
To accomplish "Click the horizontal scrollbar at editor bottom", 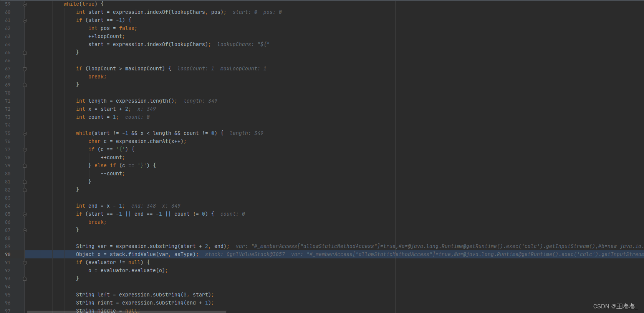I will point(127,311).
